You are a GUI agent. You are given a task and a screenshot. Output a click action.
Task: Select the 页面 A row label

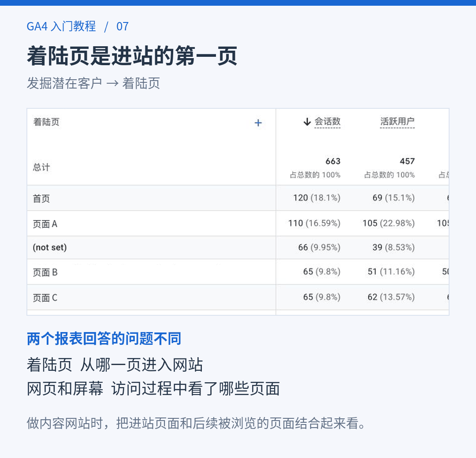[45, 224]
